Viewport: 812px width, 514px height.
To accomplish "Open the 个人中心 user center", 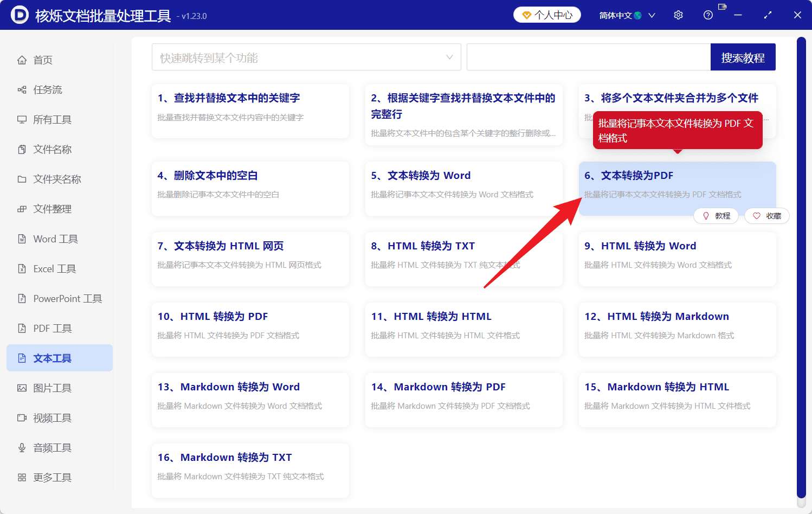I will (x=547, y=15).
